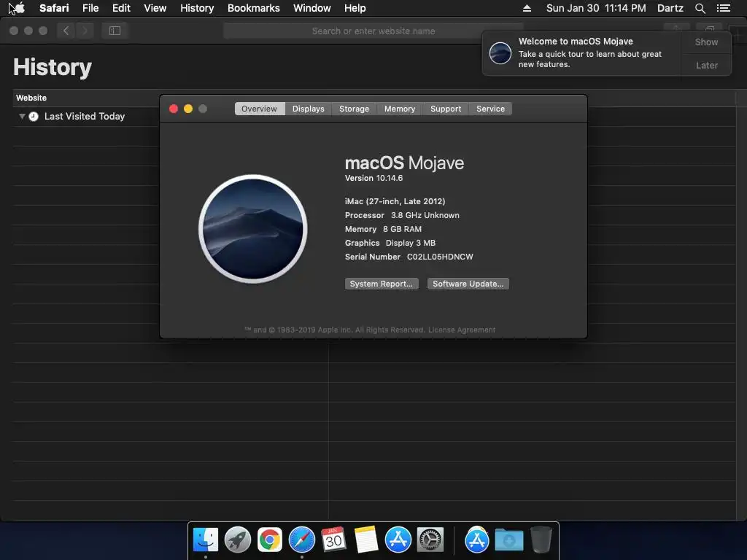Open the Window menu

pos(312,8)
